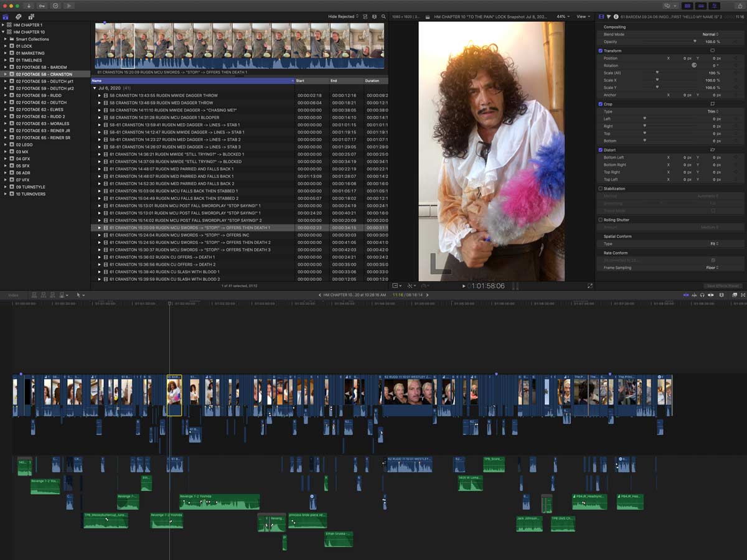Open the retiming speedometer menu below viewer

(x=426, y=286)
